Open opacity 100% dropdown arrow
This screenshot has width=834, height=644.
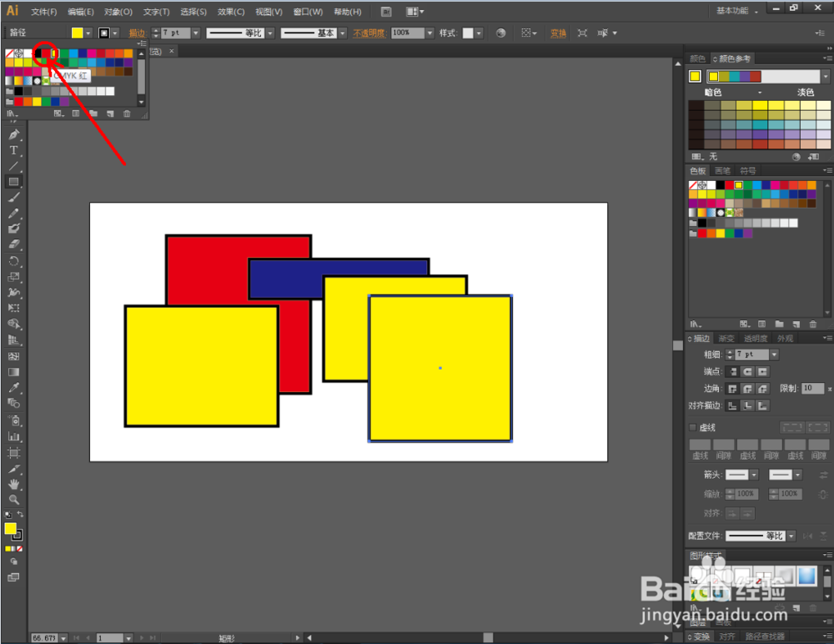click(430, 33)
